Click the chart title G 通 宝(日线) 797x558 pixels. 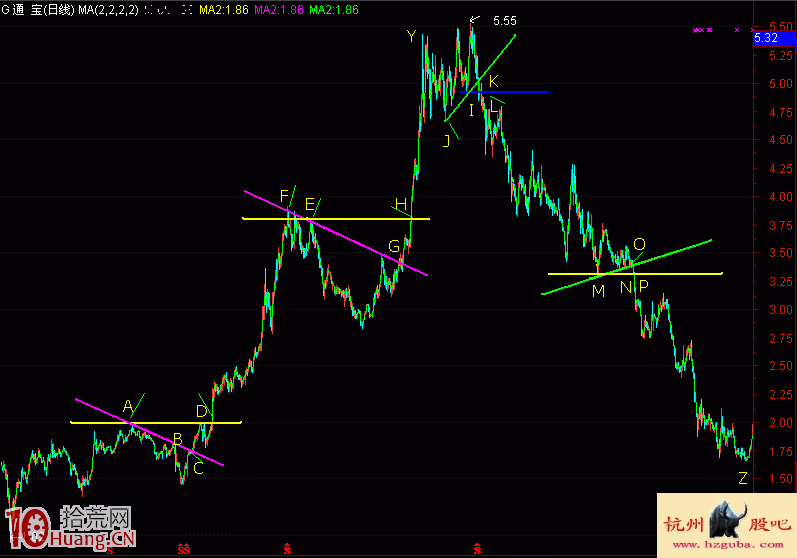(38, 10)
